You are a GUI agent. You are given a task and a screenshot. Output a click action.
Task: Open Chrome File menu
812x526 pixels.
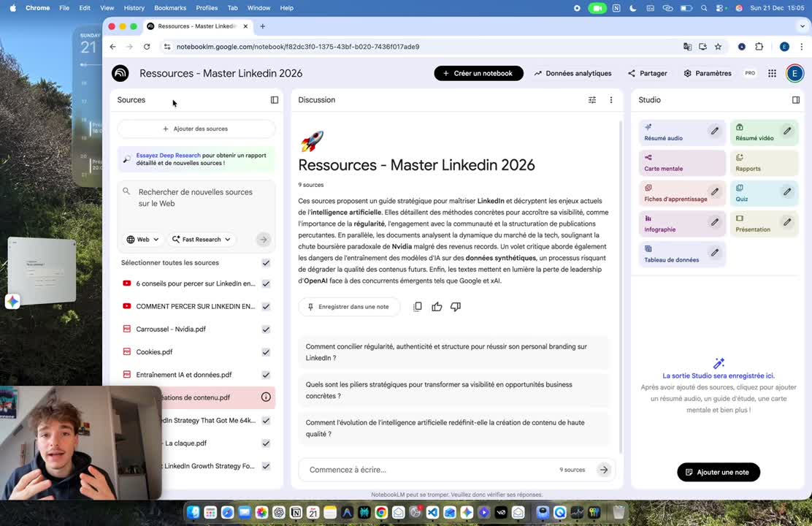point(64,8)
